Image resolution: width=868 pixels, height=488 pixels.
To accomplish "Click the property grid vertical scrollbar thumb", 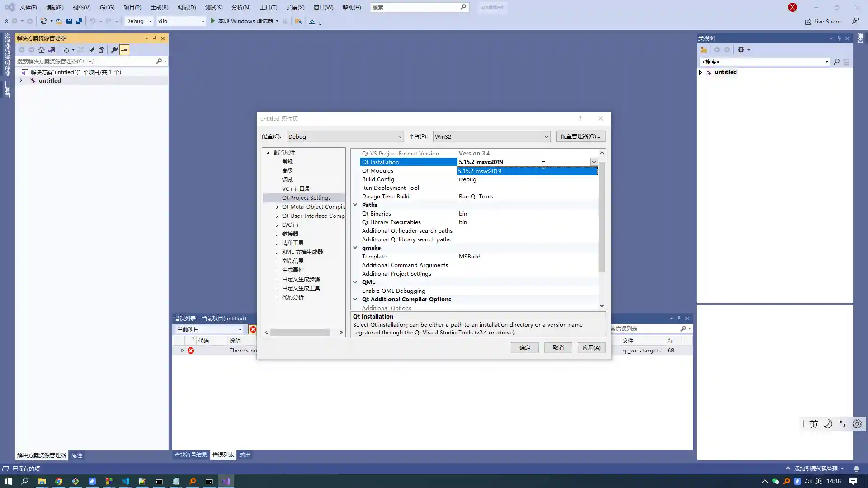I will pos(602,217).
